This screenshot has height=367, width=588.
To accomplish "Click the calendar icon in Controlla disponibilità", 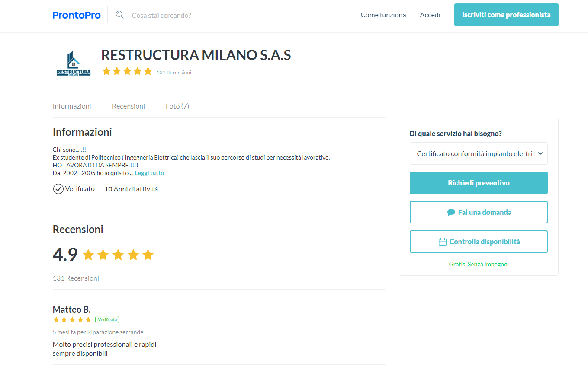I will (x=442, y=242).
